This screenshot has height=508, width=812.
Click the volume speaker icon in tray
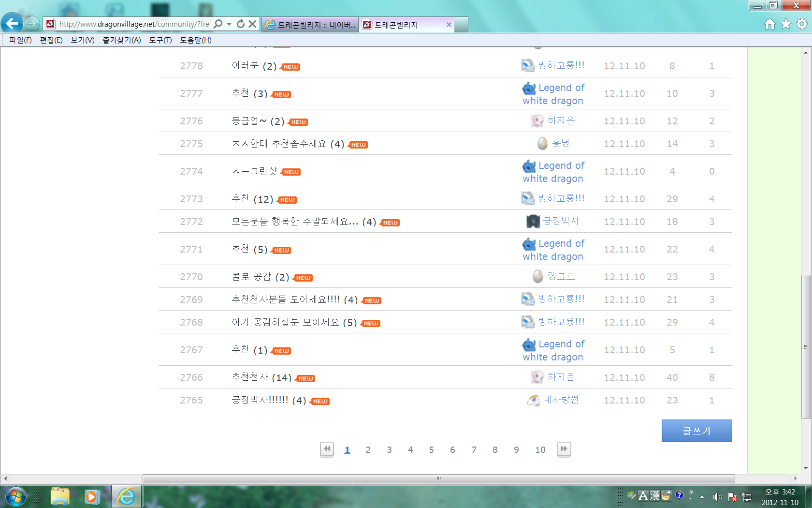click(x=717, y=497)
